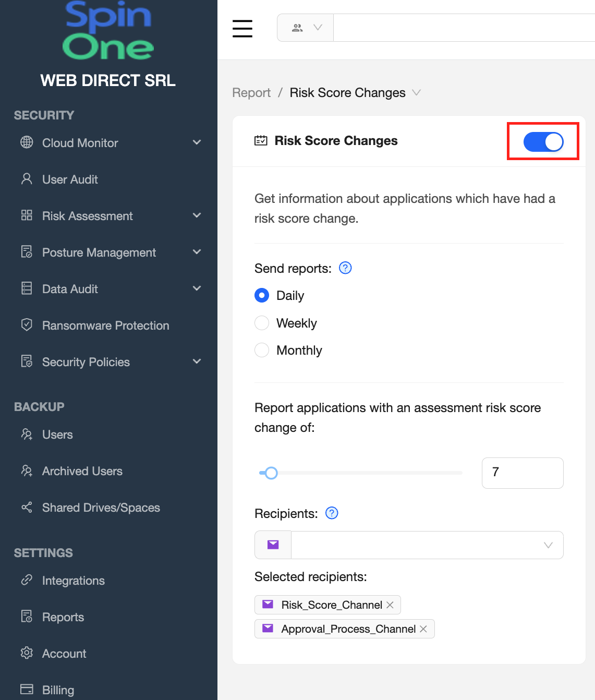Image resolution: width=595 pixels, height=700 pixels.
Task: Click the hamburger menu icon
Action: tap(242, 29)
